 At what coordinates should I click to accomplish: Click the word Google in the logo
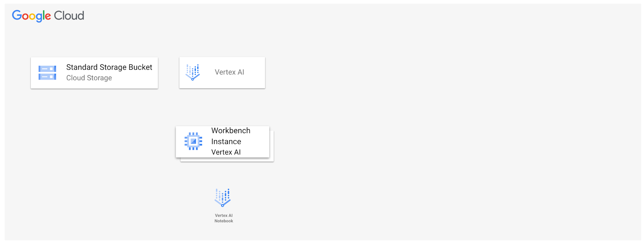[x=31, y=16]
